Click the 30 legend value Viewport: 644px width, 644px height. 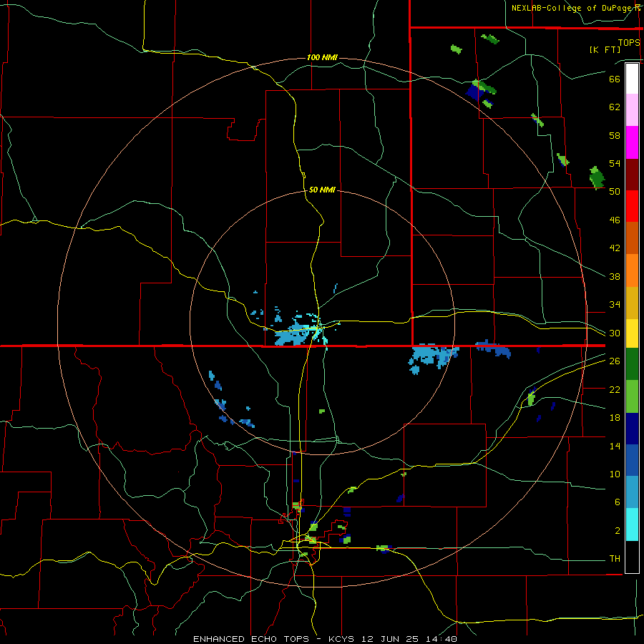[x=615, y=333]
